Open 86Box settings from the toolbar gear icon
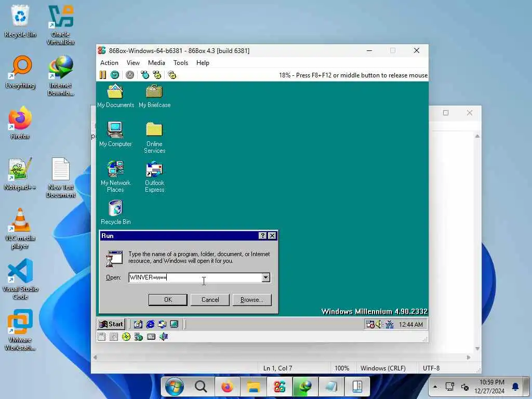Screen dimensions: 532x399 pyautogui.click(x=172, y=75)
